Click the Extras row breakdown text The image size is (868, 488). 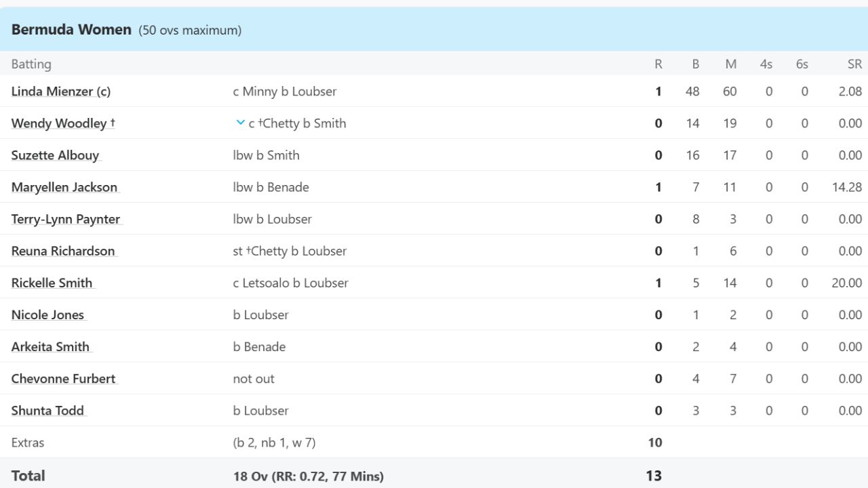coord(274,443)
